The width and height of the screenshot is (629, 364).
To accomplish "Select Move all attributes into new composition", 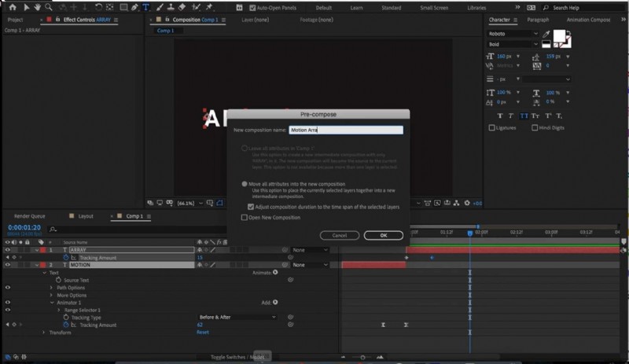I will 245,184.
